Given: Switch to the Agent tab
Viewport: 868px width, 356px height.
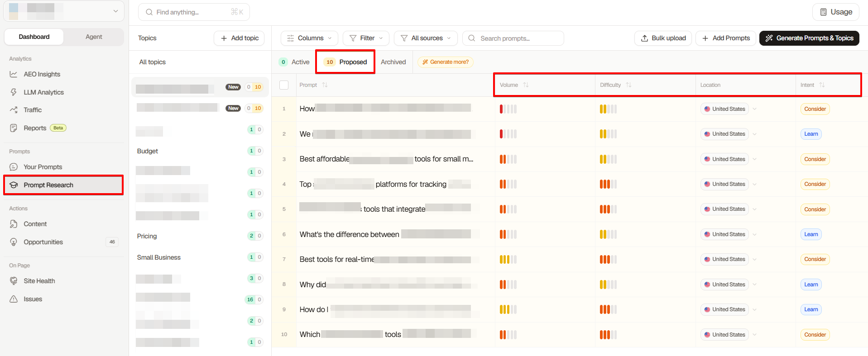Looking at the screenshot, I should coord(94,37).
